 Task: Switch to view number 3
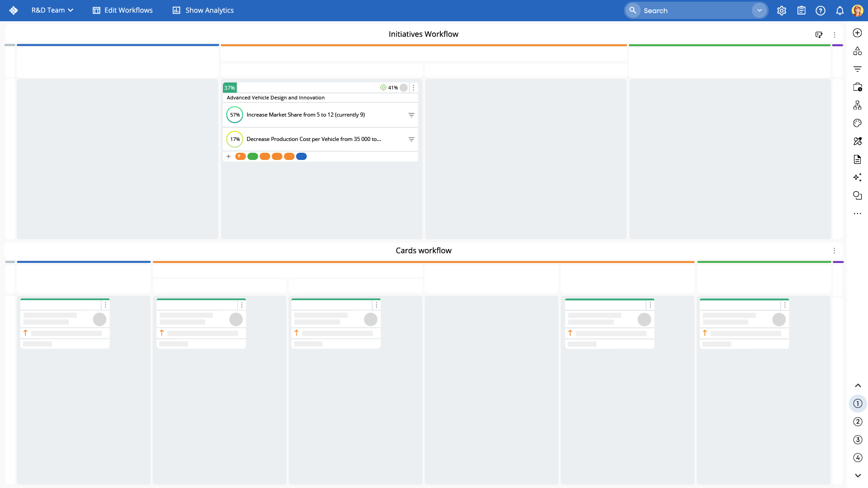[858, 440]
